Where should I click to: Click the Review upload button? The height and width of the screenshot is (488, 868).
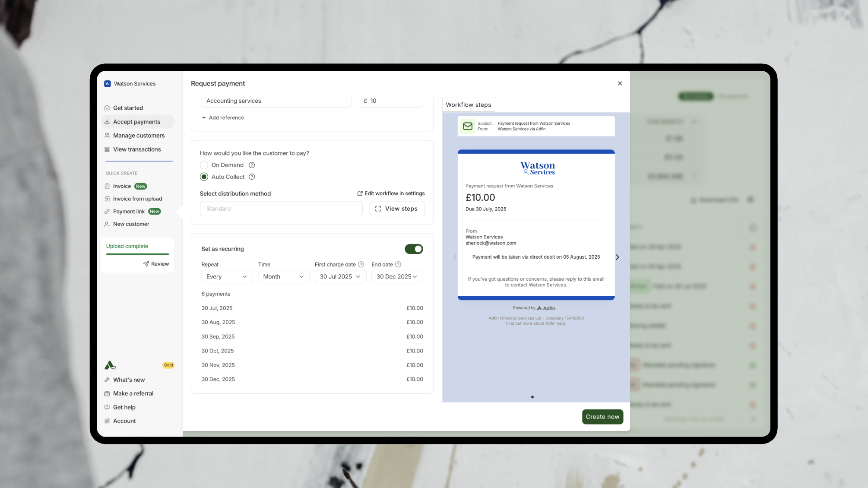tap(156, 264)
